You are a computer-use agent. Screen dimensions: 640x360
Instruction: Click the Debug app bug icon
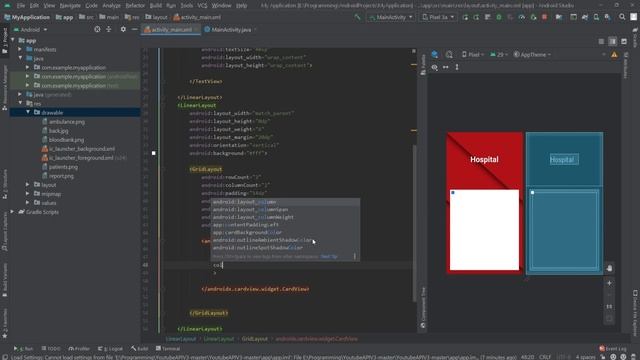(x=499, y=17)
